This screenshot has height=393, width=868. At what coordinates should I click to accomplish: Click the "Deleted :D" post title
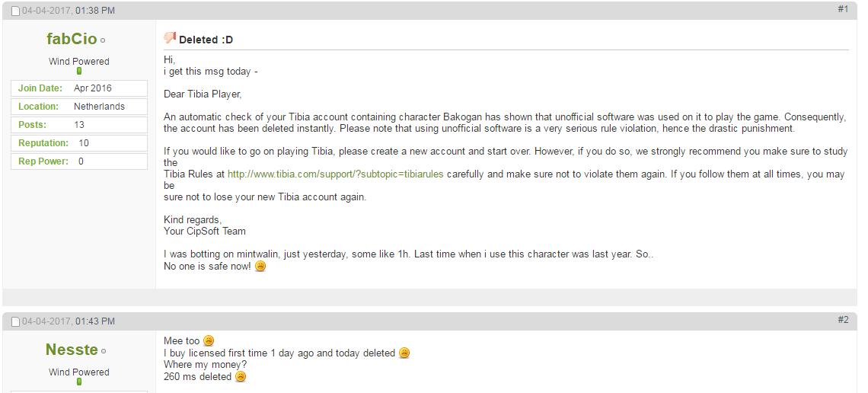tap(206, 40)
